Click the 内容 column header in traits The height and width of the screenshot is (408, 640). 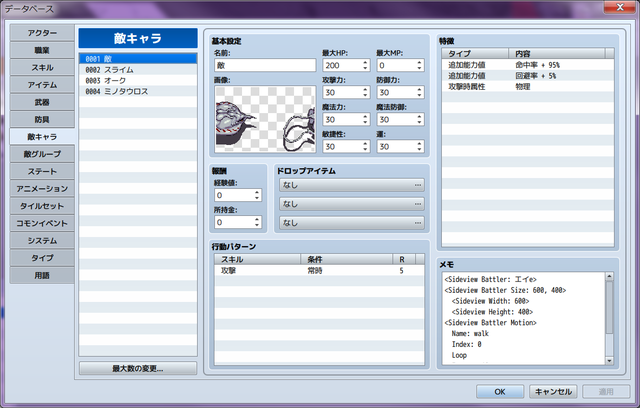coord(557,53)
